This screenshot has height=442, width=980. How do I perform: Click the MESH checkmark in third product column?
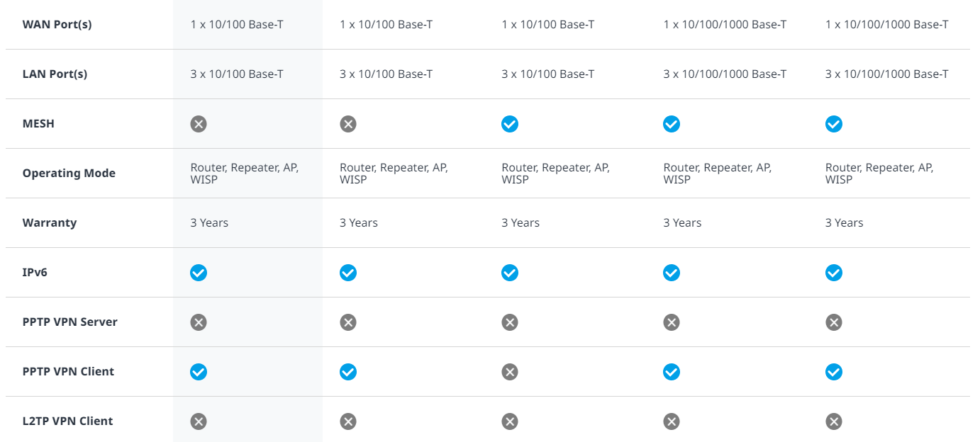[x=510, y=124]
